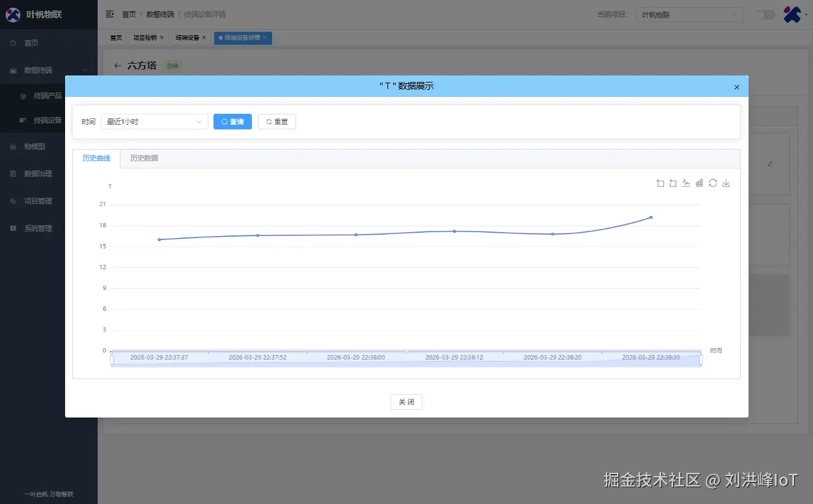Image resolution: width=813 pixels, height=504 pixels.
Task: Open the 当前项目 project selector
Action: [689, 14]
